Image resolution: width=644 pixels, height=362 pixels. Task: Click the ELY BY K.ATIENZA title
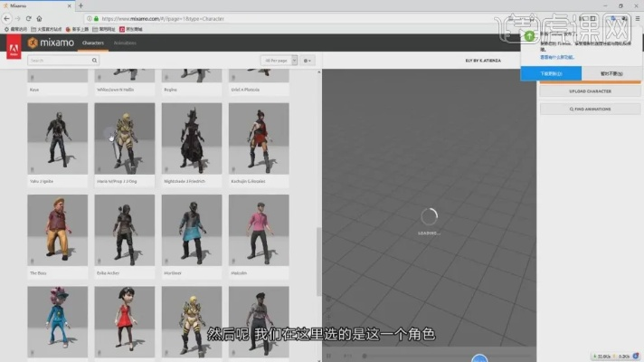coord(483,61)
